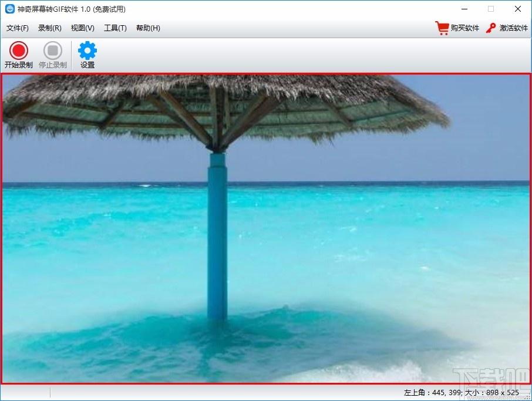The width and height of the screenshot is (532, 401).
Task: Open the blue gear 设置 icon
Action: (x=87, y=50)
